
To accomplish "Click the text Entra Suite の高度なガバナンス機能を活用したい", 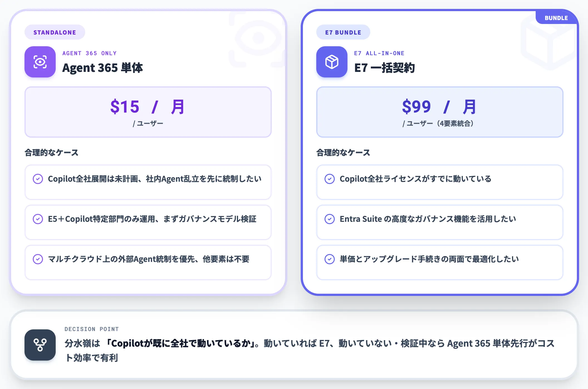I will [x=428, y=219].
